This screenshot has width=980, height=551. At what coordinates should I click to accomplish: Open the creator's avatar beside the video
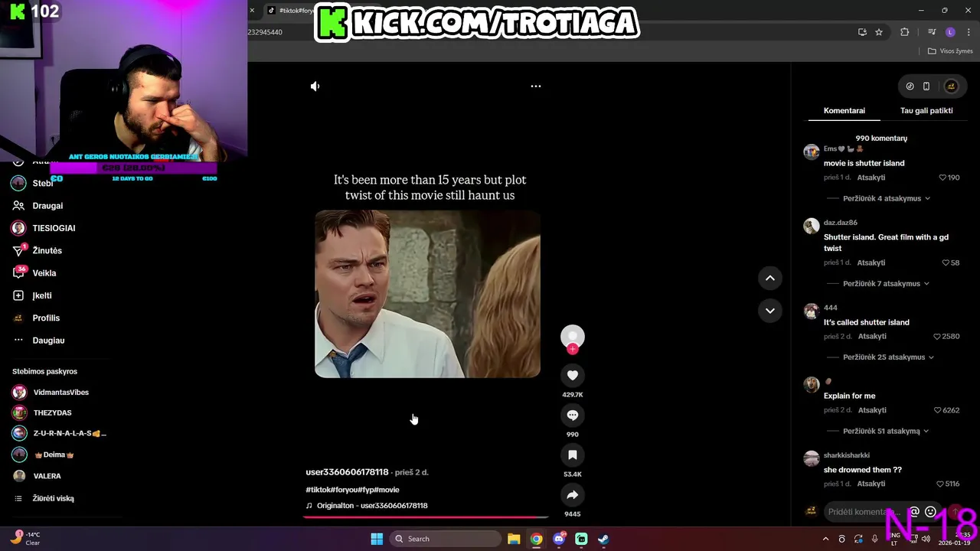[573, 337]
